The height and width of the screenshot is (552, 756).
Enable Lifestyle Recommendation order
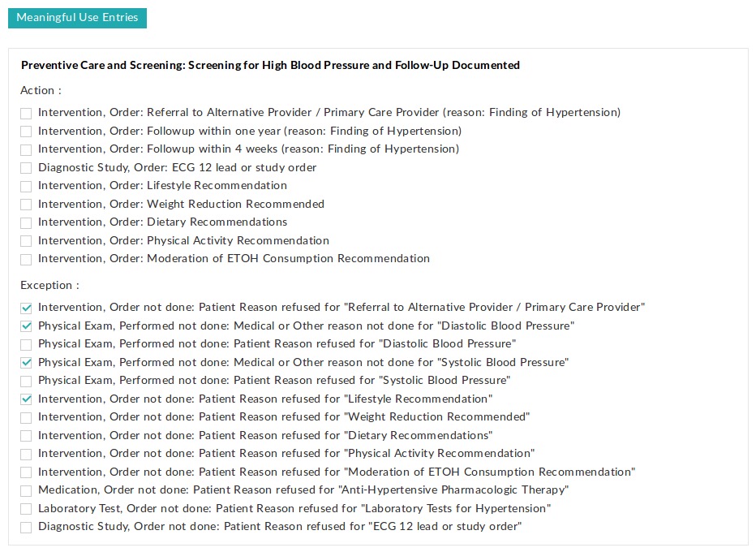pos(26,186)
